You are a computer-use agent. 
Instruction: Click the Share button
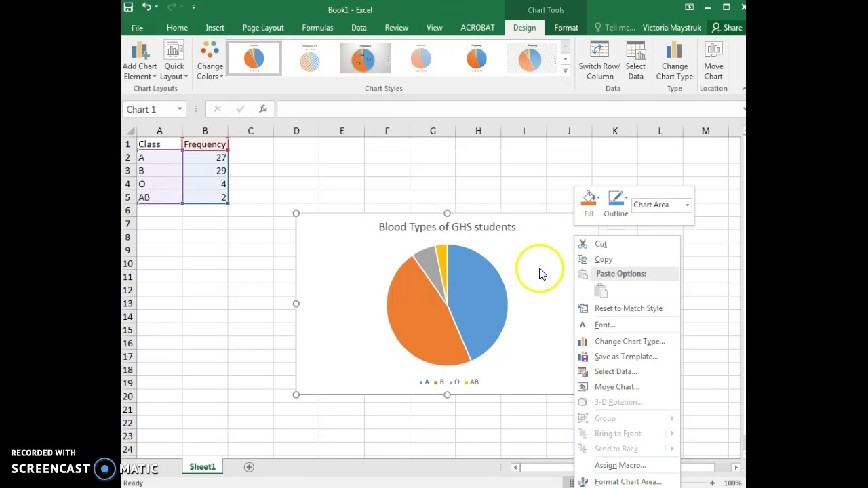726,28
